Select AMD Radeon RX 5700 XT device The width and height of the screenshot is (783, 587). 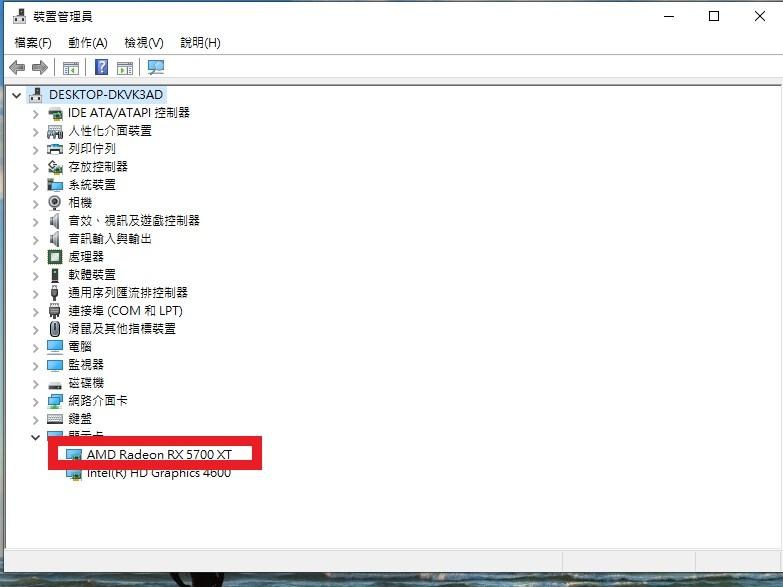click(x=159, y=455)
